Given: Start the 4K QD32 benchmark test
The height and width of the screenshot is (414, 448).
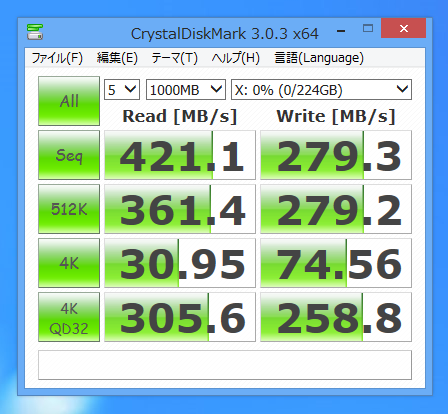Looking at the screenshot, I should click(x=69, y=317).
